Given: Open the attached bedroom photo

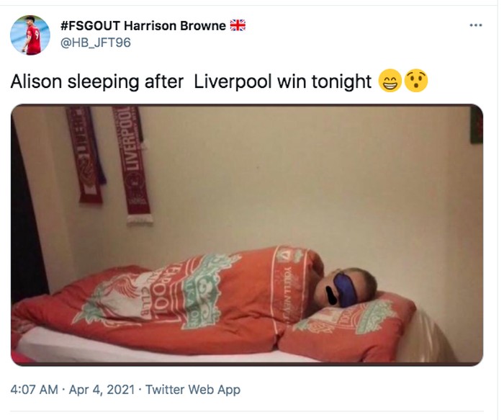Looking at the screenshot, I should (x=247, y=235).
